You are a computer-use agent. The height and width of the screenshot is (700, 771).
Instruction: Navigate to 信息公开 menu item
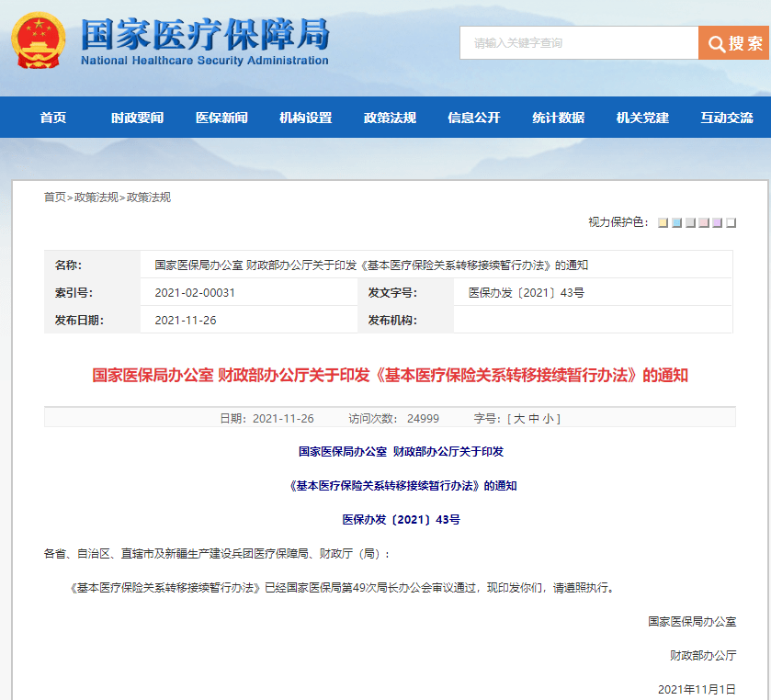[x=474, y=118]
